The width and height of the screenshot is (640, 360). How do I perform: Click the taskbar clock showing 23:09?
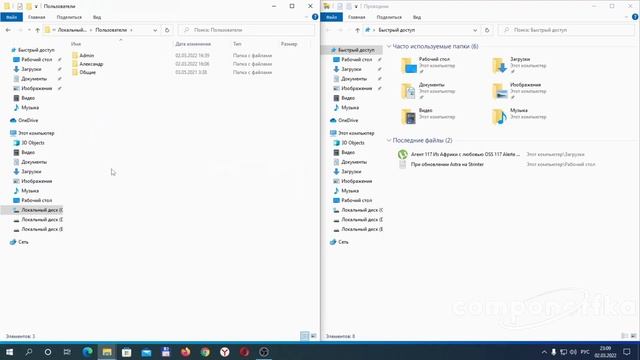(605, 352)
